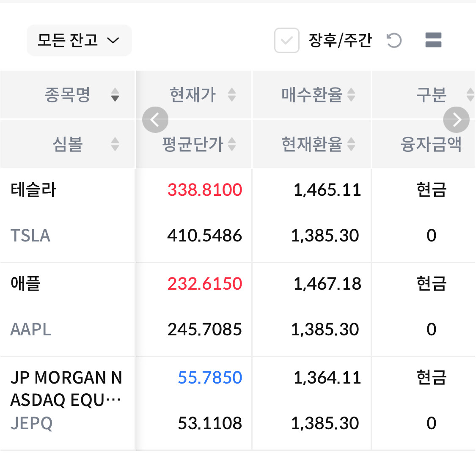Sort by 종목명 column
Viewport: 476px width, 469px height.
click(x=68, y=95)
